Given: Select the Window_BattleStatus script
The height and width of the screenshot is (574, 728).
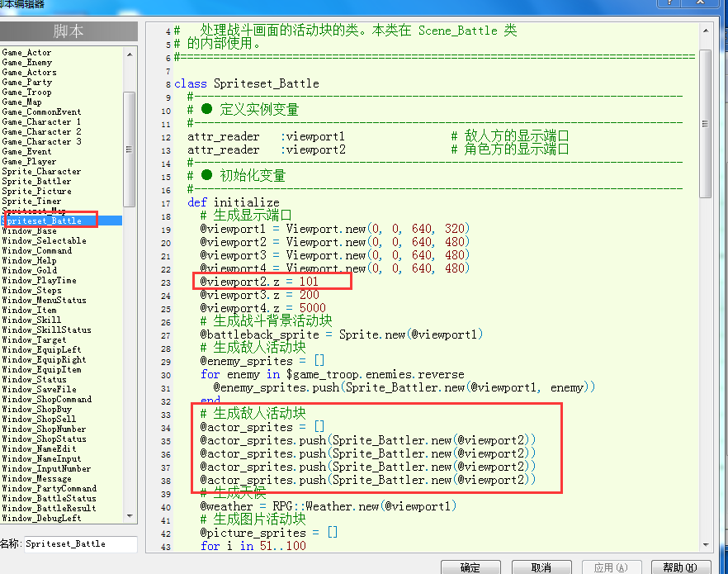Looking at the screenshot, I should (49, 498).
